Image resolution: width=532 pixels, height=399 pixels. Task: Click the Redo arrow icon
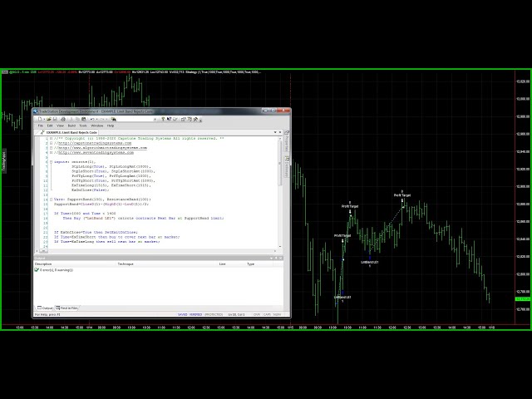point(102,119)
